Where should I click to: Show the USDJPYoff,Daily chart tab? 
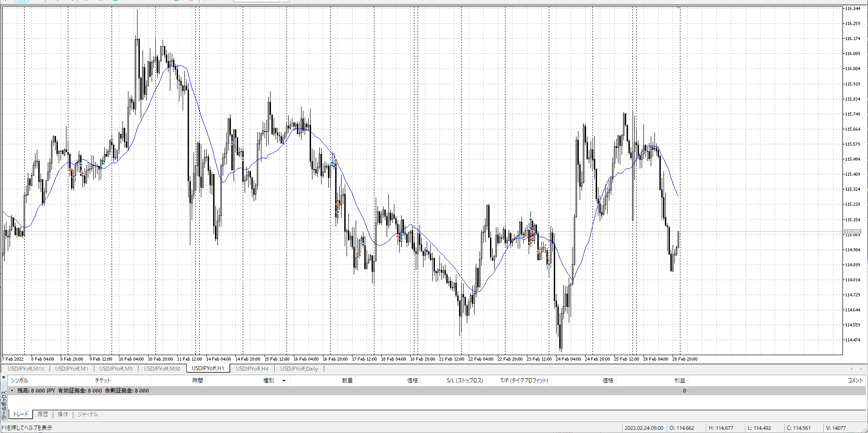point(299,368)
